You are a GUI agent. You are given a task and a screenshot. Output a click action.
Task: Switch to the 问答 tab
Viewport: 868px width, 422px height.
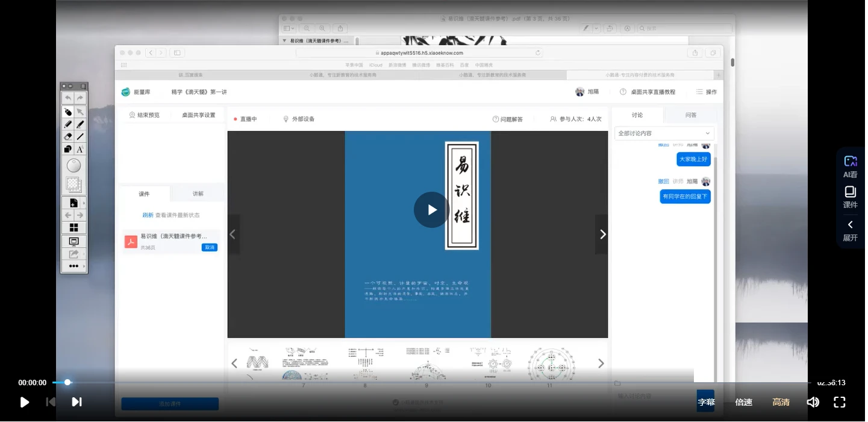tap(691, 115)
